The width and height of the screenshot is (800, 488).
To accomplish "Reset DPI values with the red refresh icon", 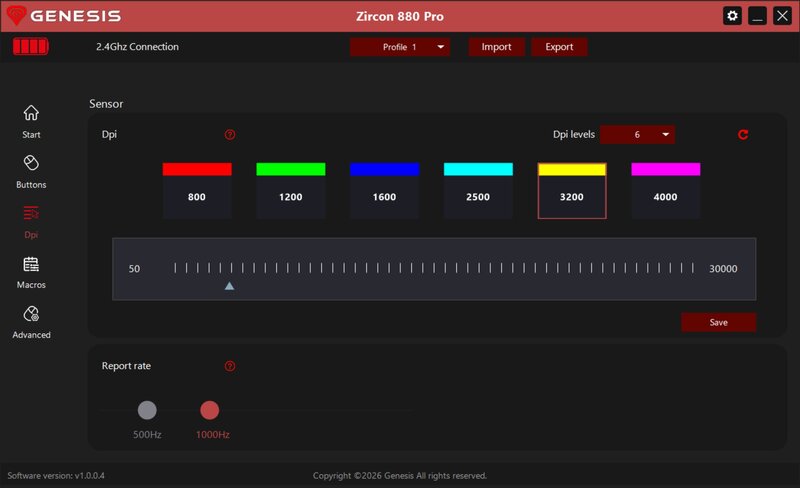I will click(x=743, y=134).
